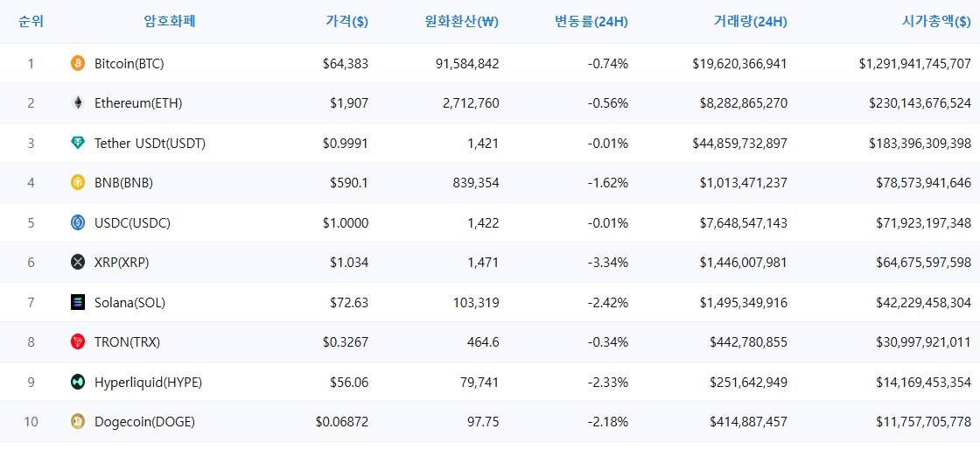980x450 pixels.
Task: Open the Bitcoin(BTC) coin name
Action: point(129,63)
